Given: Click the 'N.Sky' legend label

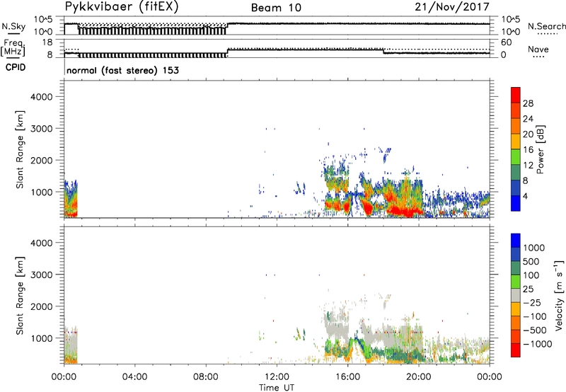Looking at the screenshot, I should (x=13, y=27).
